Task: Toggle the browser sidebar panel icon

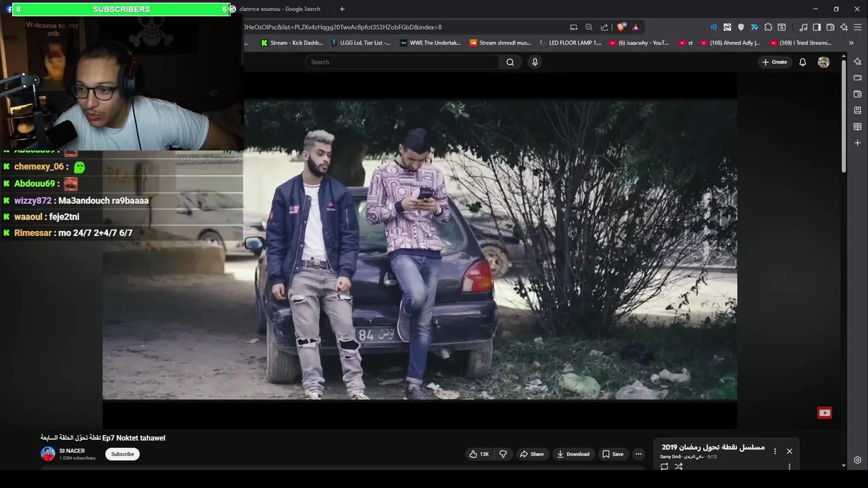Action: pos(816,27)
